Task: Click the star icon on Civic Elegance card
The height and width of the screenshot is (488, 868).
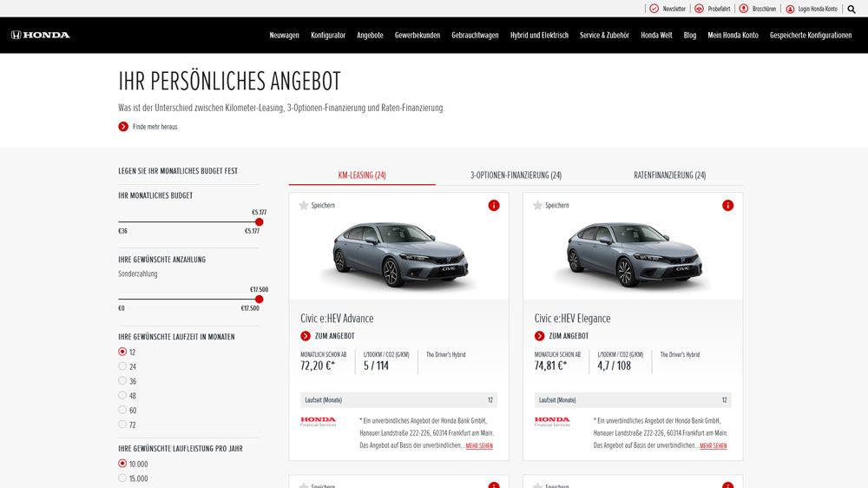Action: (537, 206)
